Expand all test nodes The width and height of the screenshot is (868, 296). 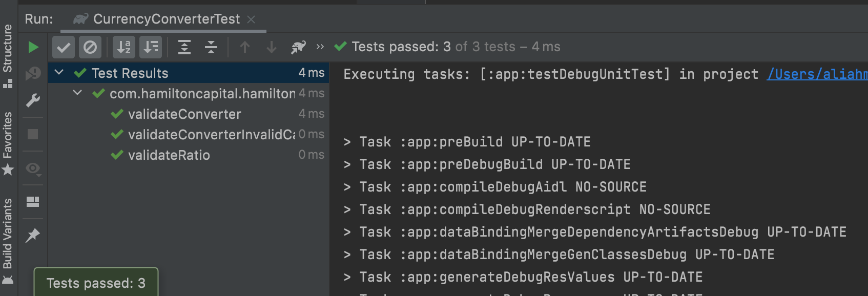(x=184, y=47)
